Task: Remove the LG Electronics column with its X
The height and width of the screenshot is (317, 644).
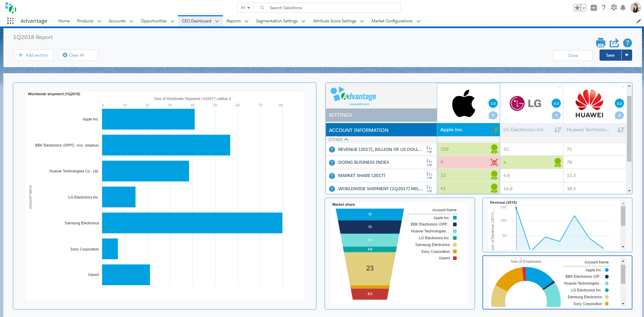Action: [559, 87]
